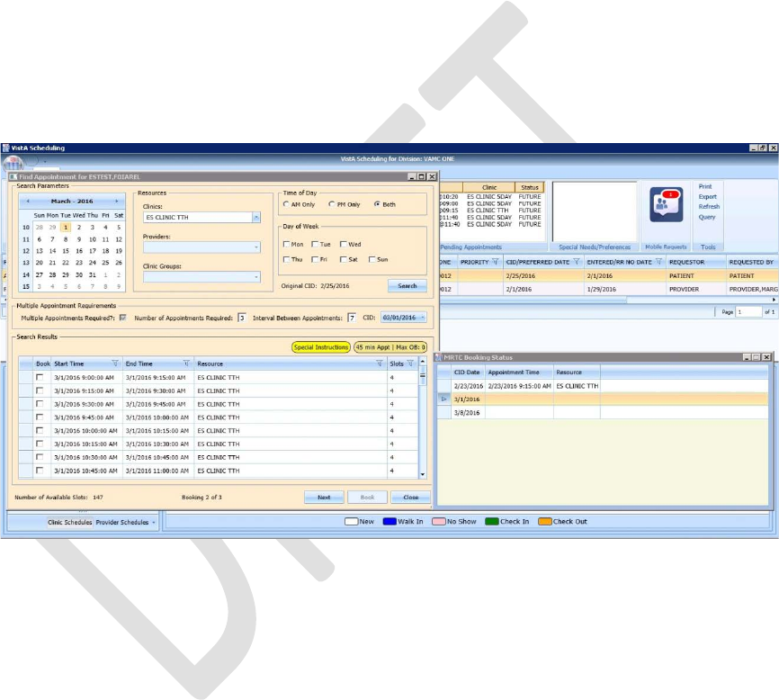
Task: Click the VistA application orb icon
Action: pyautogui.click(x=13, y=164)
